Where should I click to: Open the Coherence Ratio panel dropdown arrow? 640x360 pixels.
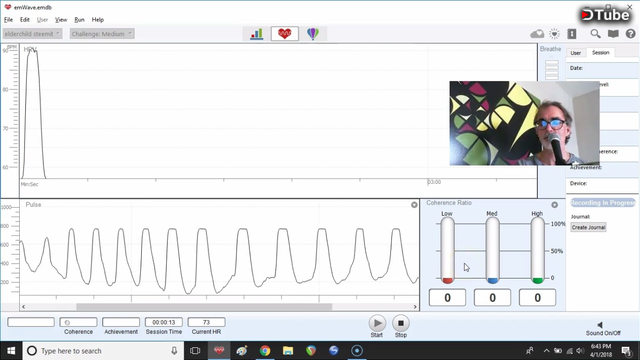[554, 205]
